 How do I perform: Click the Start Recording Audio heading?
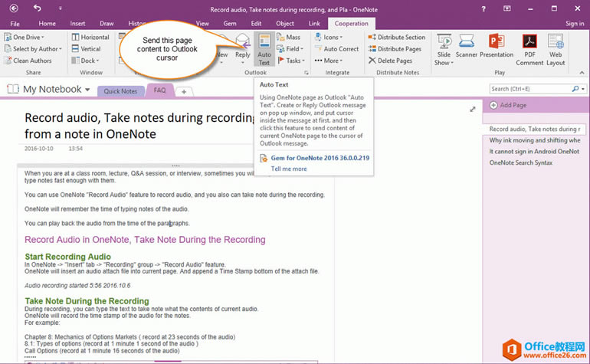click(x=67, y=257)
